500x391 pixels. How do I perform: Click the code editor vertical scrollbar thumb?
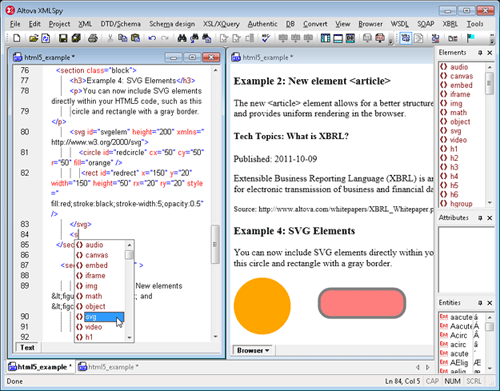pos(215,244)
